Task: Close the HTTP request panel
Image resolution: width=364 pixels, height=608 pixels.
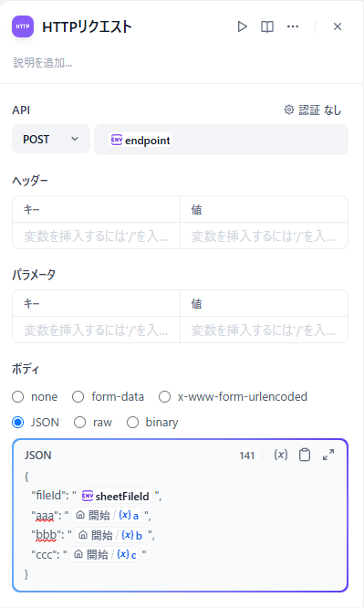Action: click(x=338, y=26)
